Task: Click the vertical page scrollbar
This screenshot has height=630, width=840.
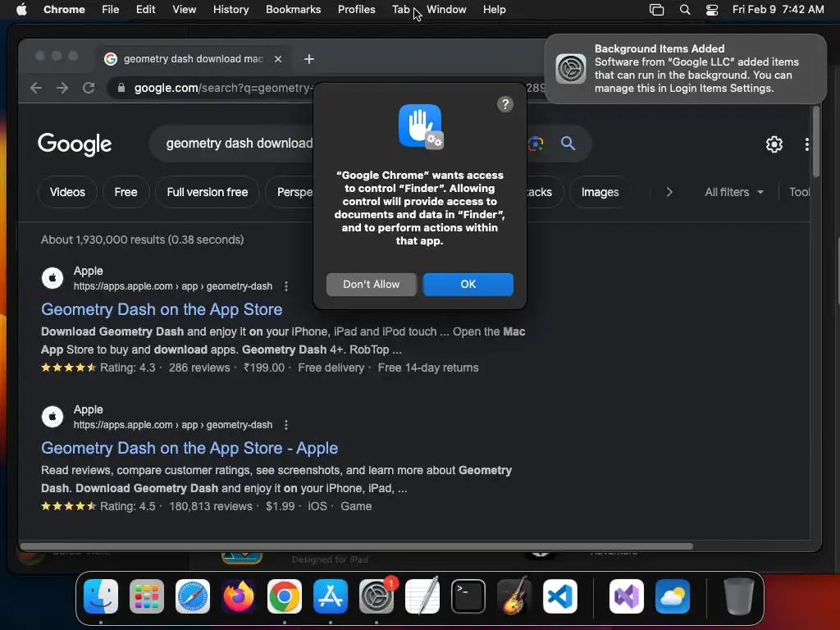Action: click(815, 142)
